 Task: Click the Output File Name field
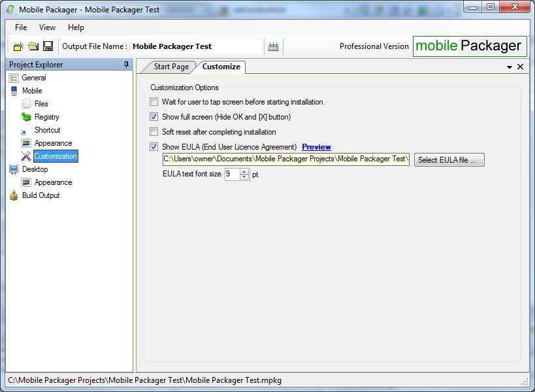[196, 46]
